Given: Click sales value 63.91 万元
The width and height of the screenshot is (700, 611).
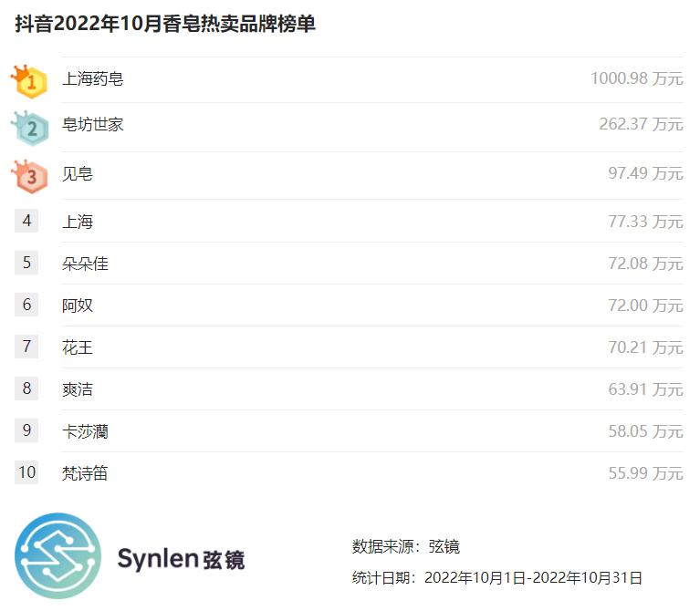Looking at the screenshot, I should (645, 388).
